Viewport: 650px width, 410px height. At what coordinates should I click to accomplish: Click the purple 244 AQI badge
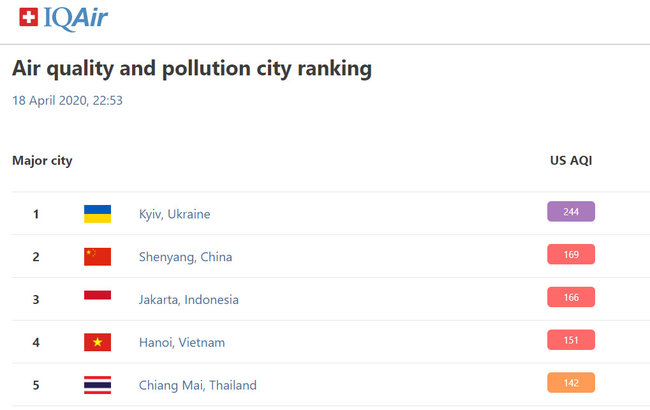coord(571,211)
